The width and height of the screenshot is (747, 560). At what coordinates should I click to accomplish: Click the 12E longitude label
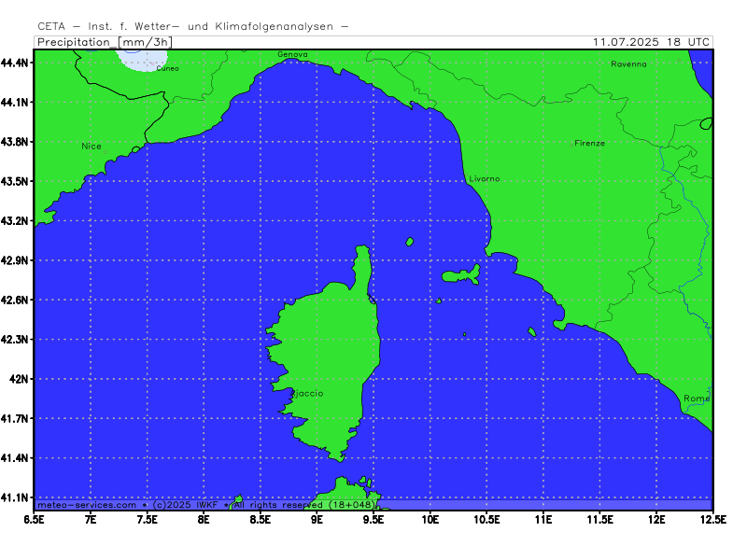tap(656, 520)
